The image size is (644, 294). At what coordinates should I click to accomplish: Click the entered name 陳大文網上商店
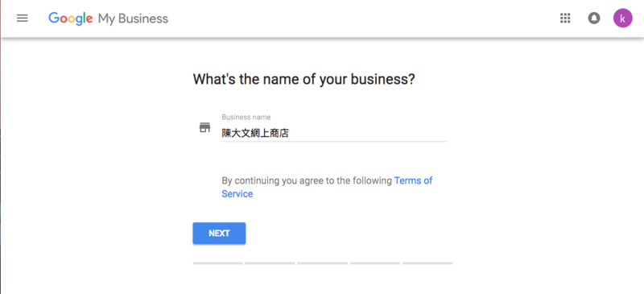[x=255, y=133]
